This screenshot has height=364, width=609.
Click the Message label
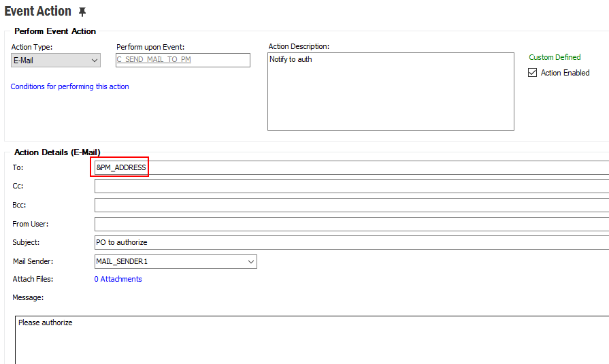(28, 297)
